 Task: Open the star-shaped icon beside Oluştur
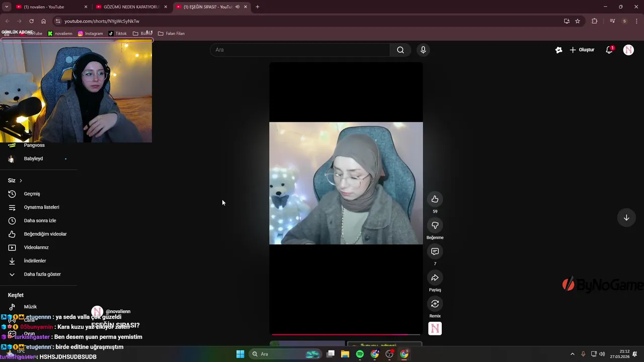(x=558, y=50)
